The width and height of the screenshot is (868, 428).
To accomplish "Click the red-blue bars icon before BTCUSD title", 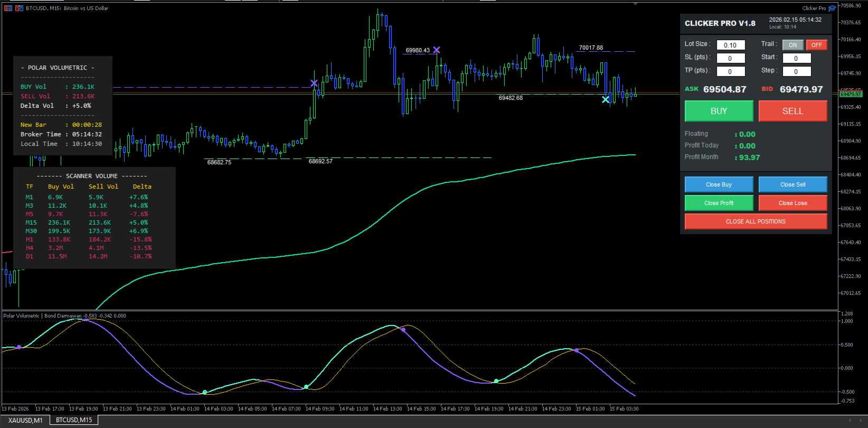I will [x=19, y=8].
